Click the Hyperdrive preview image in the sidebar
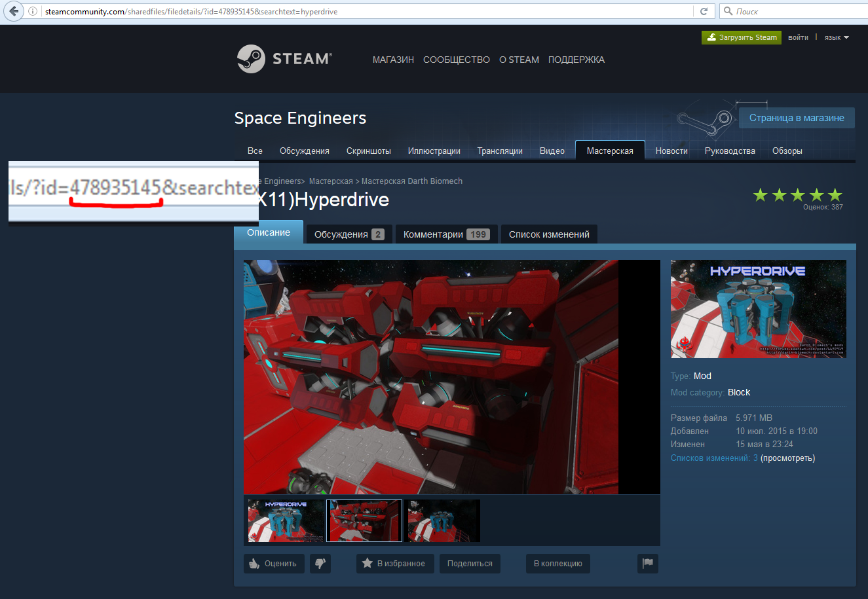 click(759, 309)
